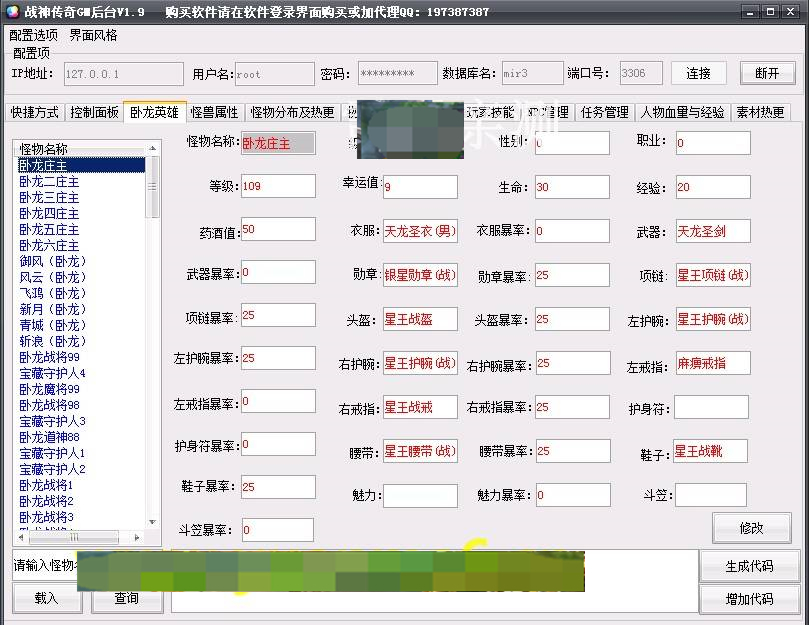This screenshot has width=810, height=625.
Task: Click the app icon in title bar
Action: click(10, 11)
